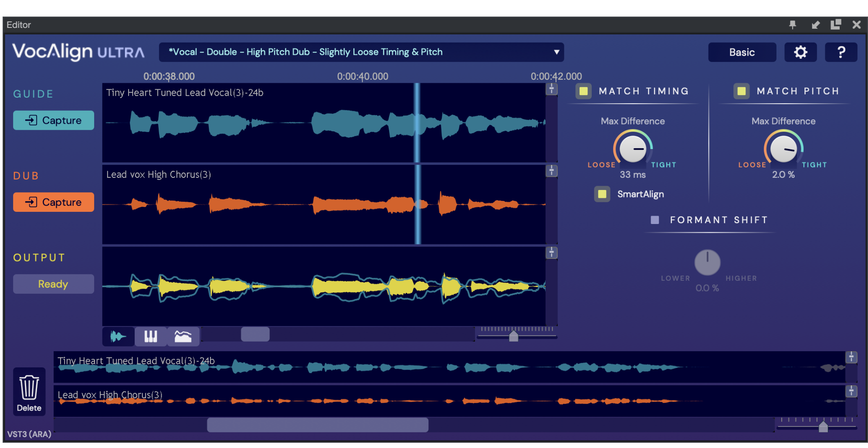The image size is (868, 448).
Task: Select the piano keys pitch view icon
Action: [151, 336]
